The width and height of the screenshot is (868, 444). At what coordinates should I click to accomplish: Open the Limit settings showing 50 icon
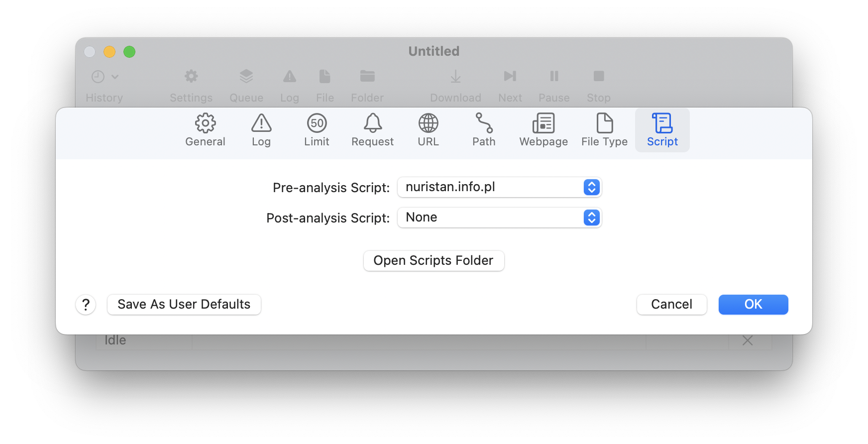pos(317,123)
